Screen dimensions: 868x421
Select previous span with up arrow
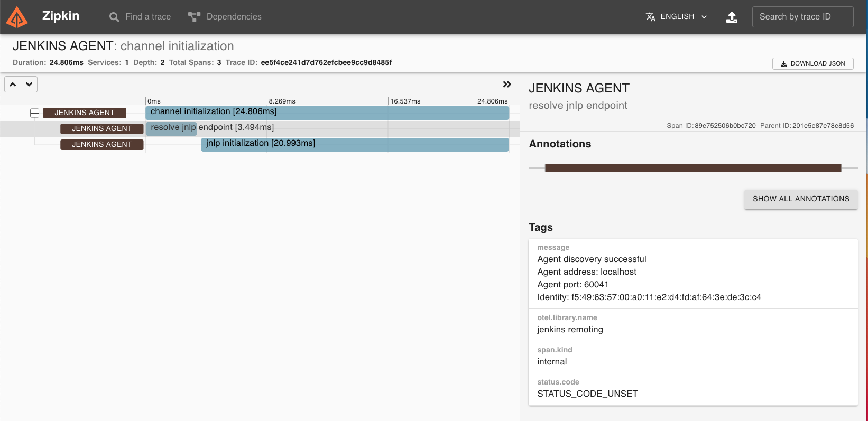pyautogui.click(x=13, y=85)
